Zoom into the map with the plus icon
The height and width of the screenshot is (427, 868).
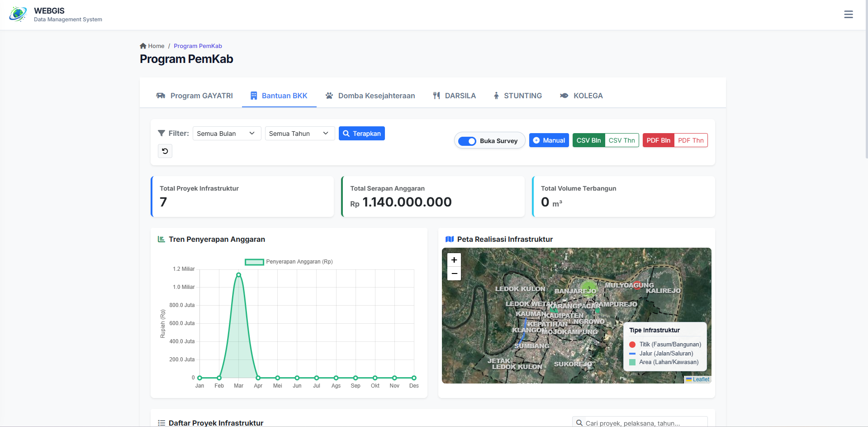[454, 259]
